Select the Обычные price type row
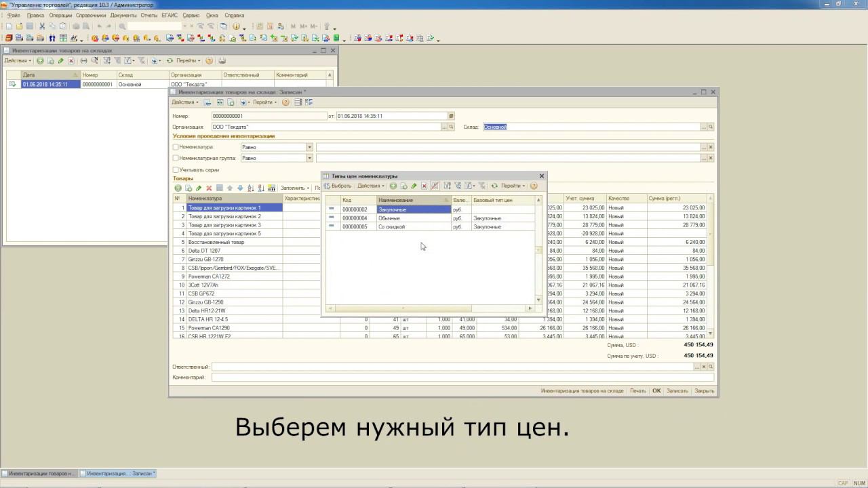Viewport: 868px width, 488px height. 431,218
